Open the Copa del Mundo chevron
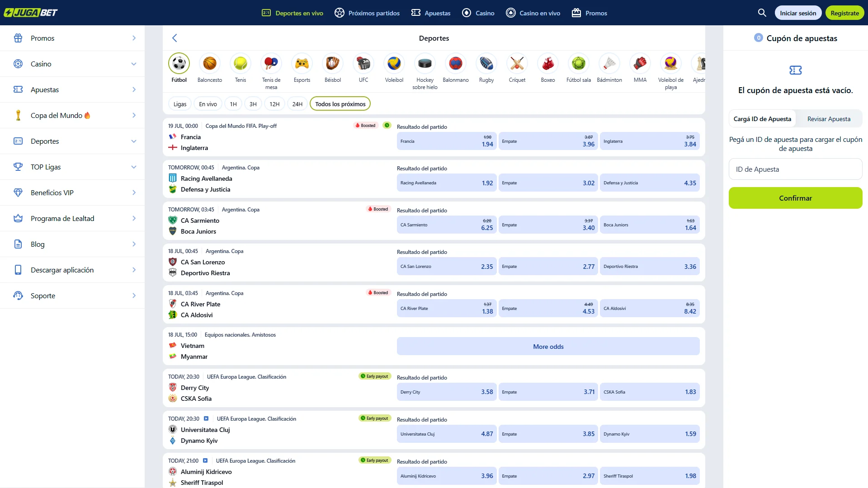The image size is (868, 488). pyautogui.click(x=134, y=115)
